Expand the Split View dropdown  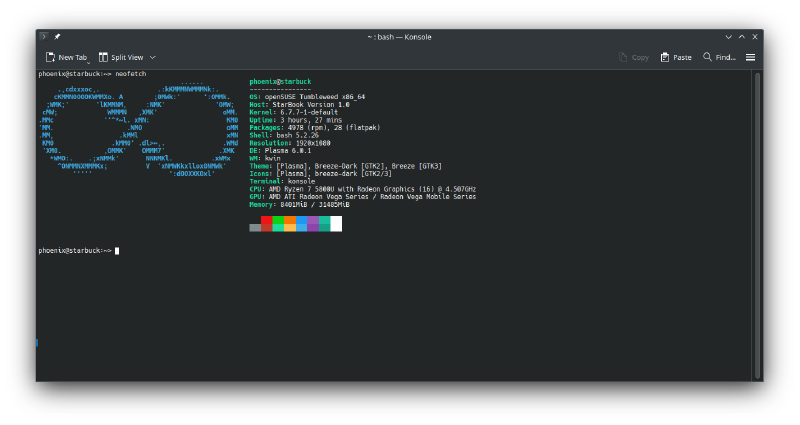click(153, 57)
